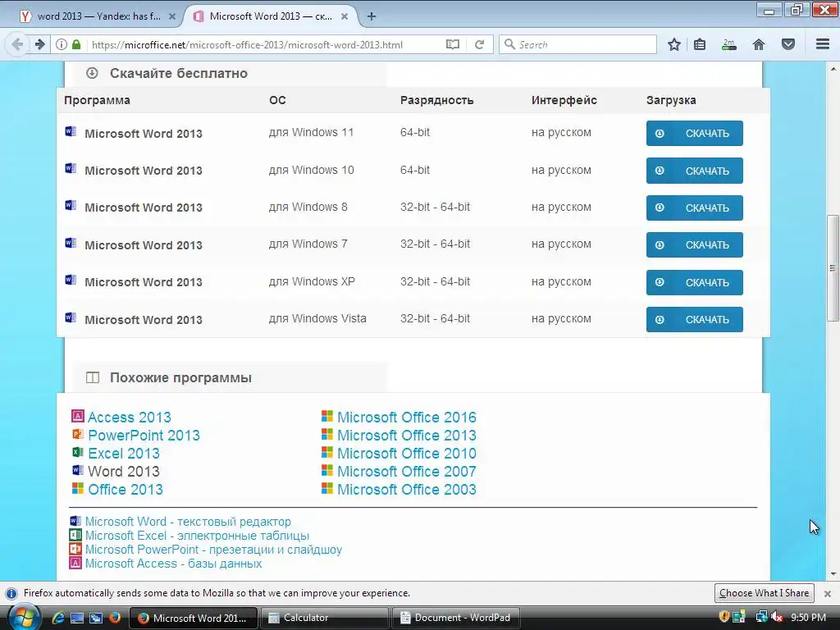Open Microsoft Excel - электронные таблицы link

coord(197,535)
